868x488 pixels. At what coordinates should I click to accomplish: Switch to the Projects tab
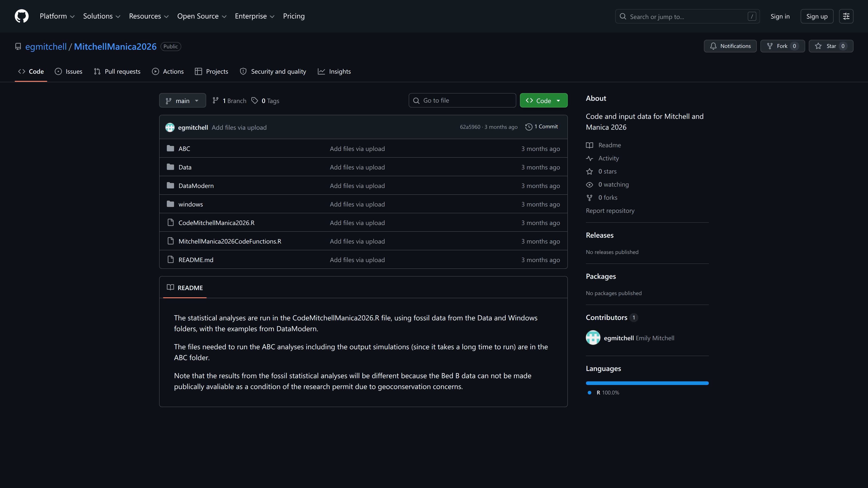[211, 71]
